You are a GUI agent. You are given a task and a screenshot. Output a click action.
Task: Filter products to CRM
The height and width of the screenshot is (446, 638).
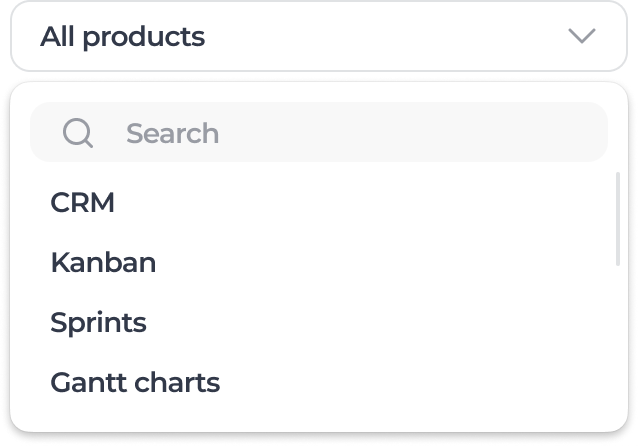click(83, 203)
